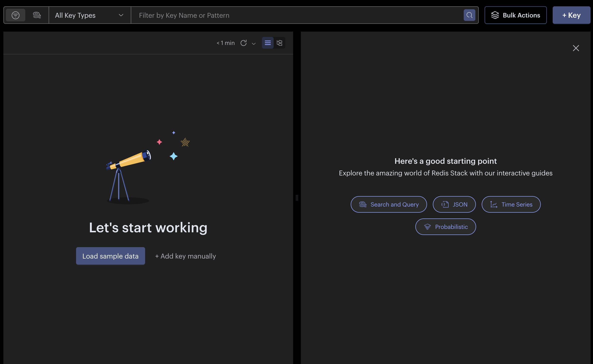593x364 pixels.
Task: Click the chevron arrow in the key types selector
Action: (121, 15)
